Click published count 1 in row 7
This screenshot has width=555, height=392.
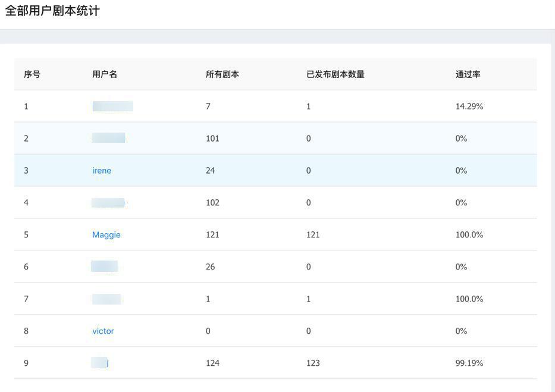[309, 299]
